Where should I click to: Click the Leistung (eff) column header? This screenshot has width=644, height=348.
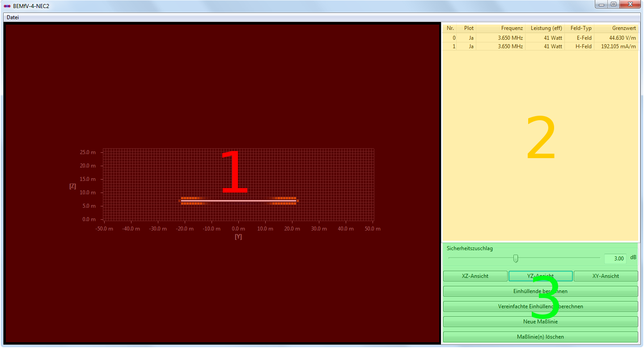coord(545,28)
